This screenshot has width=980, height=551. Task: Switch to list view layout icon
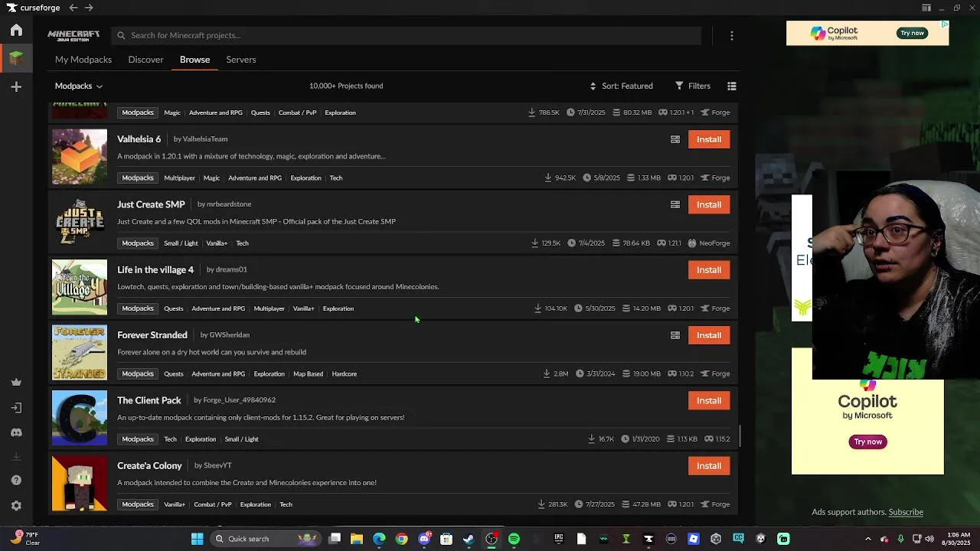coord(732,86)
